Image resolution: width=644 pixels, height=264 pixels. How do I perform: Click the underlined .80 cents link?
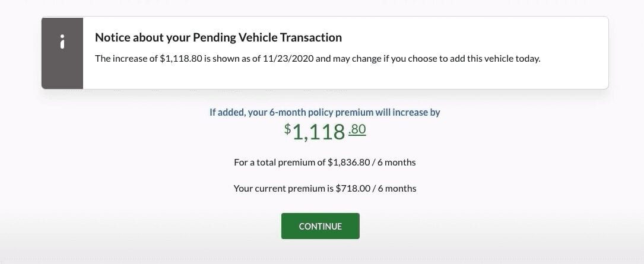(x=357, y=130)
